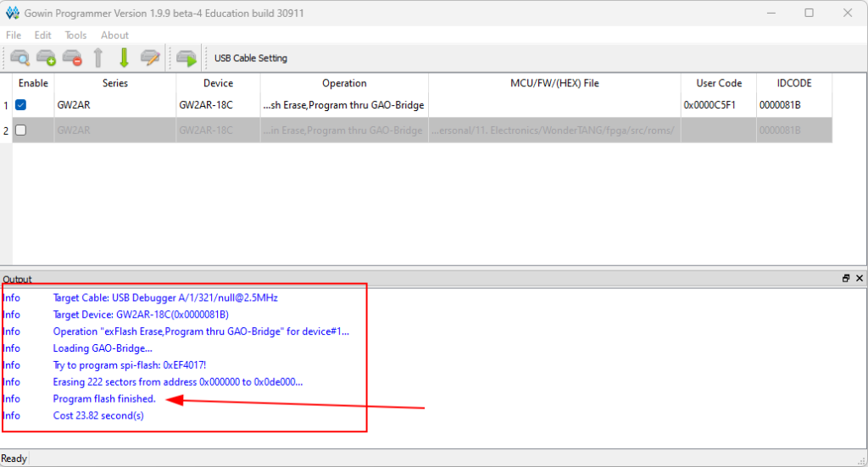Select row 1 Operation cell Program thru GAO-Bridge
Image resolution: width=868 pixels, height=467 pixels.
pos(344,105)
